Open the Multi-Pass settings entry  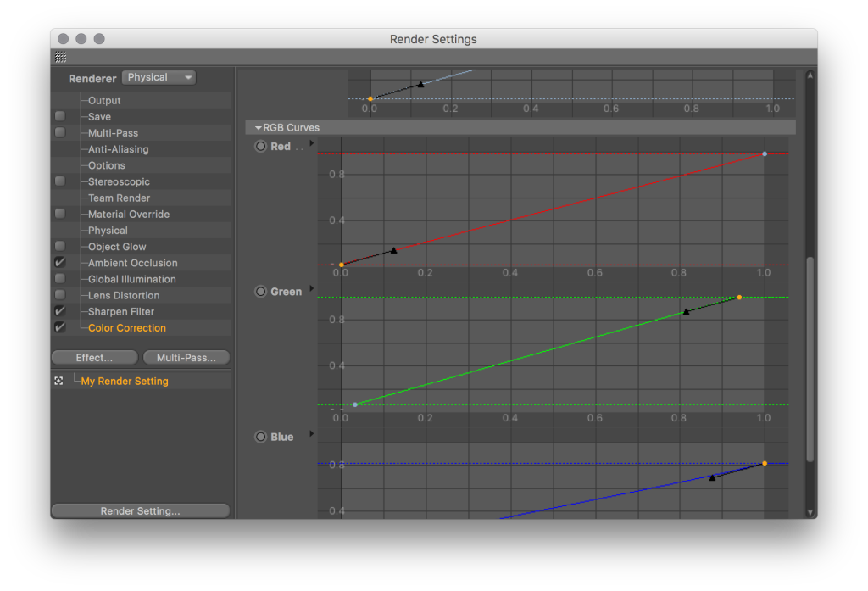(x=113, y=133)
